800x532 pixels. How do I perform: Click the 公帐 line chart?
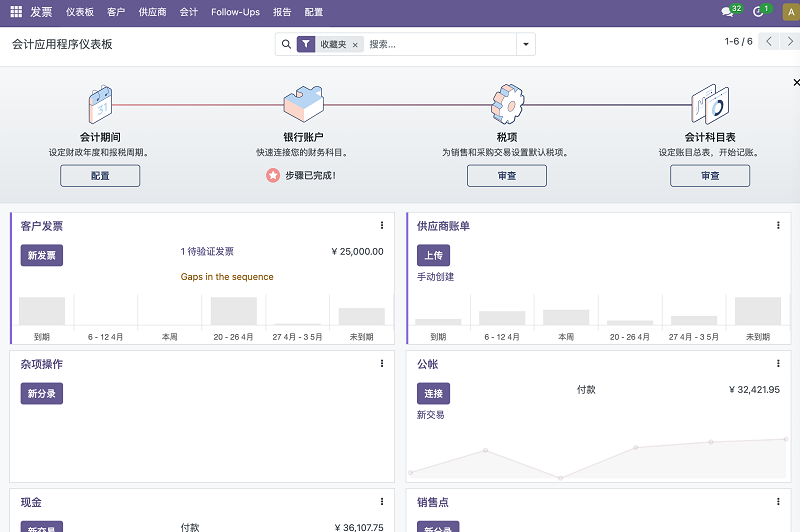coord(598,458)
